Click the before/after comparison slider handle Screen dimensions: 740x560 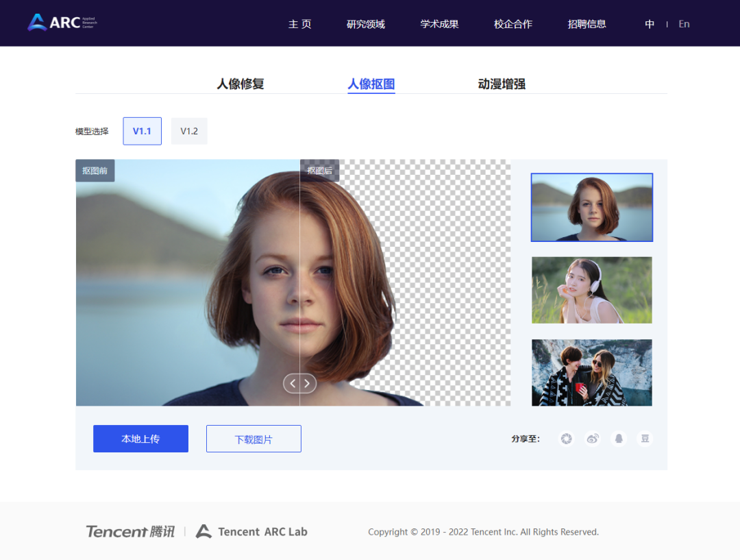pyautogui.click(x=300, y=384)
